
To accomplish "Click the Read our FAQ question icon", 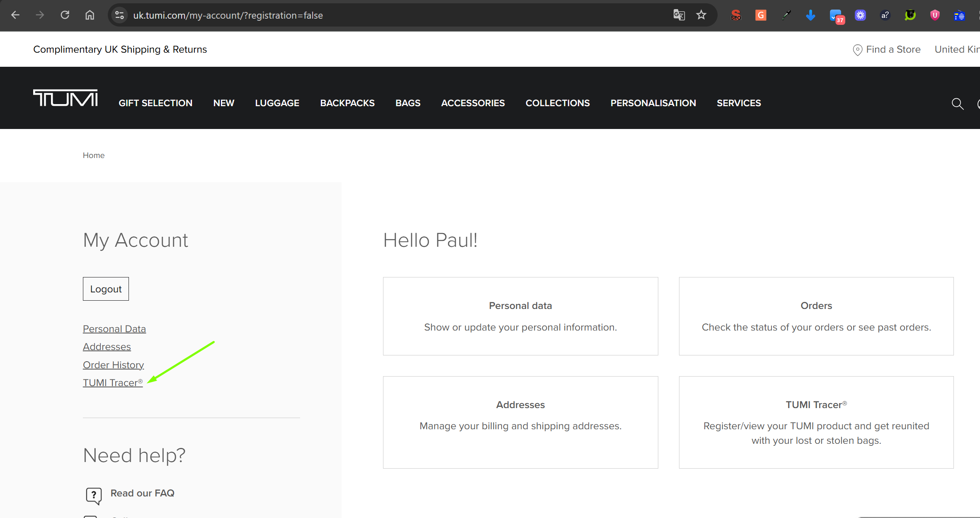I will pyautogui.click(x=94, y=495).
